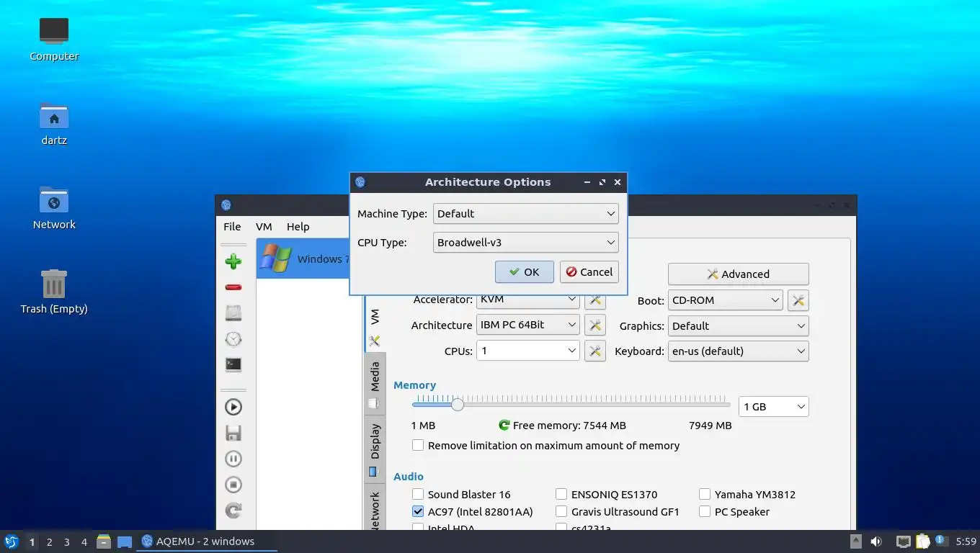The height and width of the screenshot is (553, 980).
Task: Open the terminal console icon in AQEMU's toolbar
Action: 233,365
